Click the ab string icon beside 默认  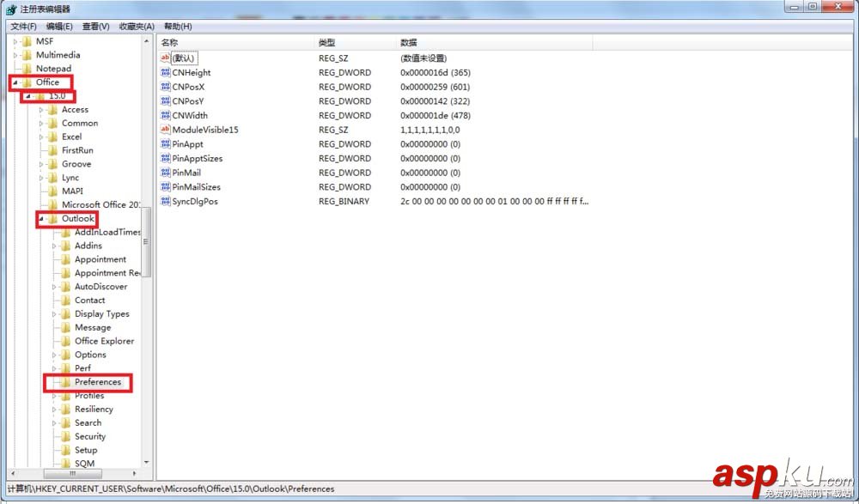[x=165, y=58]
